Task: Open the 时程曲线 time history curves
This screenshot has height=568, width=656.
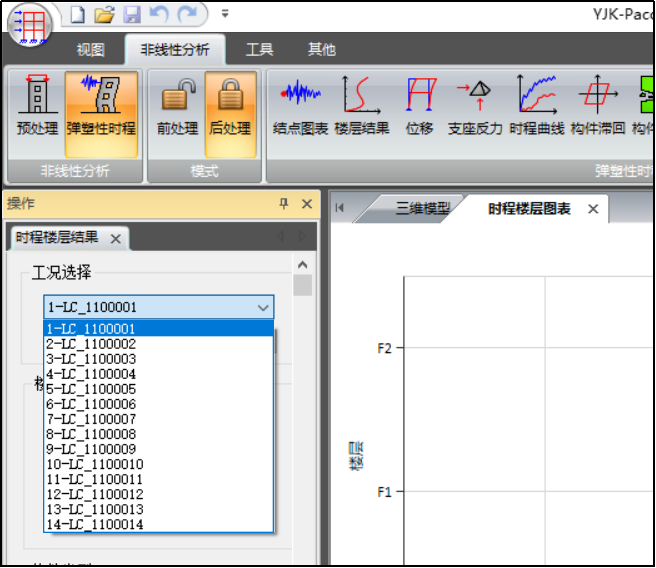Action: [x=537, y=106]
